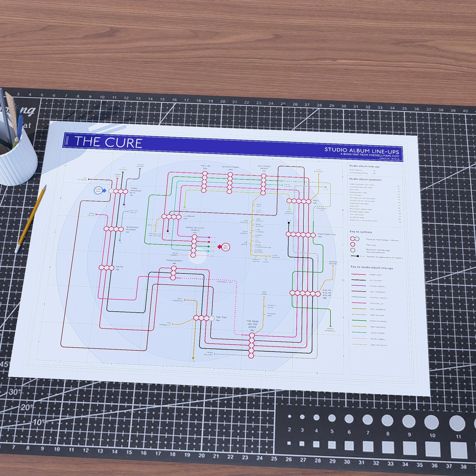Click the Studio Album Line-Ups header text
This screenshot has height=476, width=476.
coord(361,150)
